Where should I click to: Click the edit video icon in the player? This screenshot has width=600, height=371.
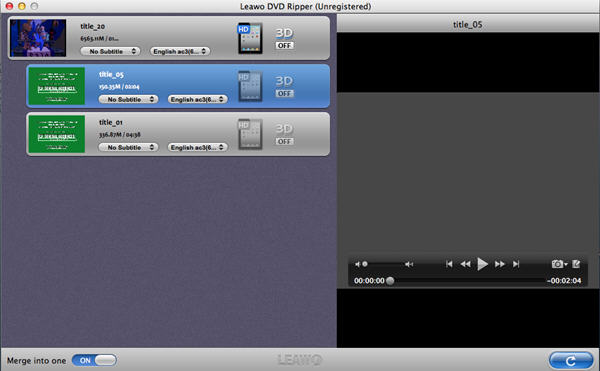point(576,264)
